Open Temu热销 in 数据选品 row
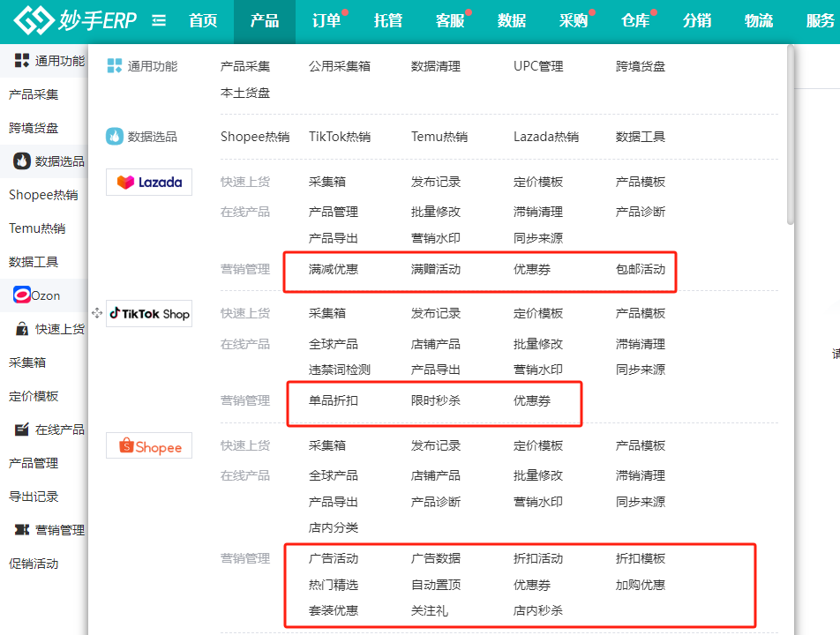This screenshot has height=635, width=840. pos(439,137)
